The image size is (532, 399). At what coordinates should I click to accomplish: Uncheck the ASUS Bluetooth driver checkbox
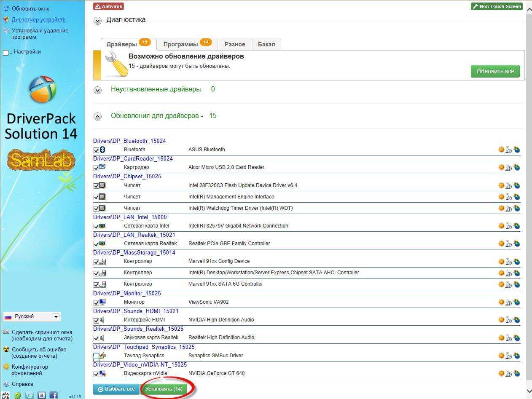coord(96,150)
